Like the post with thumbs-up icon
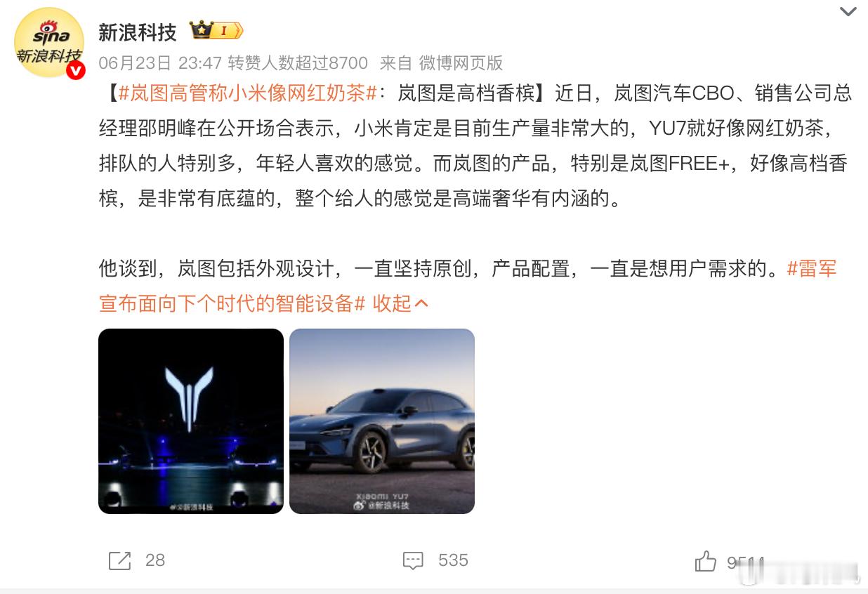The width and height of the screenshot is (868, 594). tap(705, 560)
